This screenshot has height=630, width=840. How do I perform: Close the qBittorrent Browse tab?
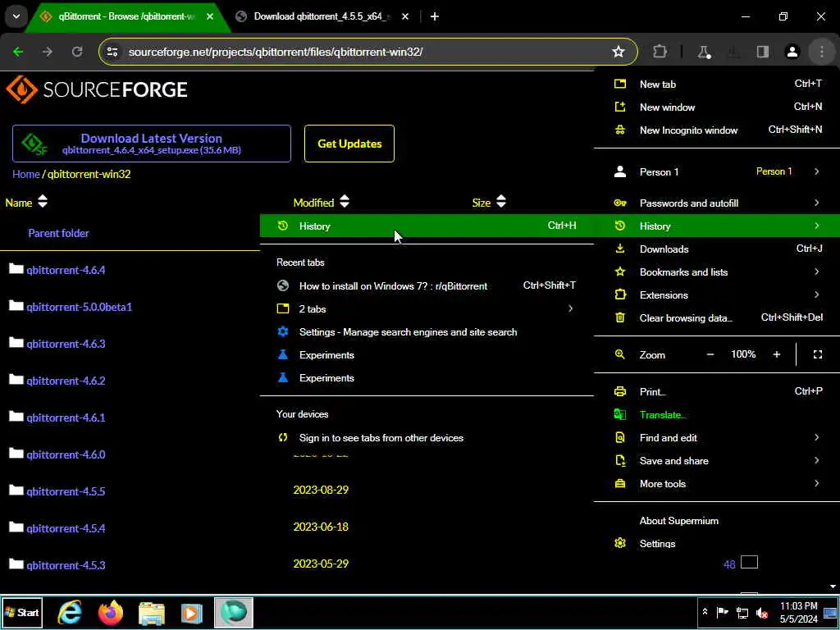(x=210, y=16)
